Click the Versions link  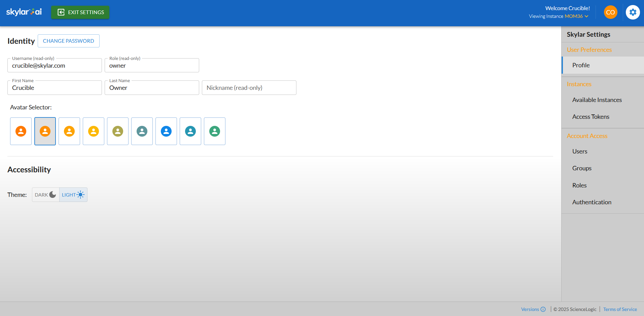tap(530, 309)
